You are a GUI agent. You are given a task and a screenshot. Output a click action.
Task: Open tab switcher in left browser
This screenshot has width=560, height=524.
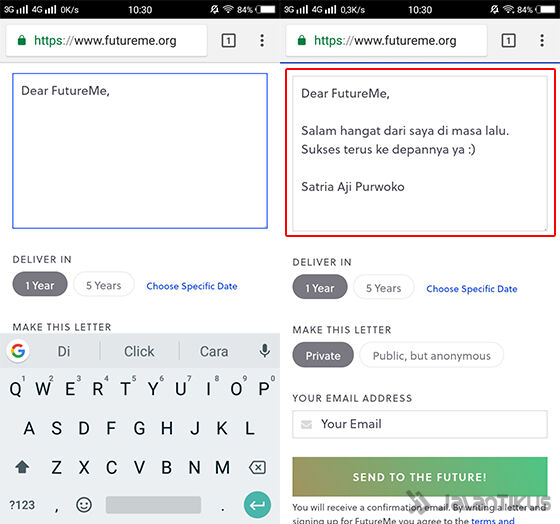(x=229, y=40)
